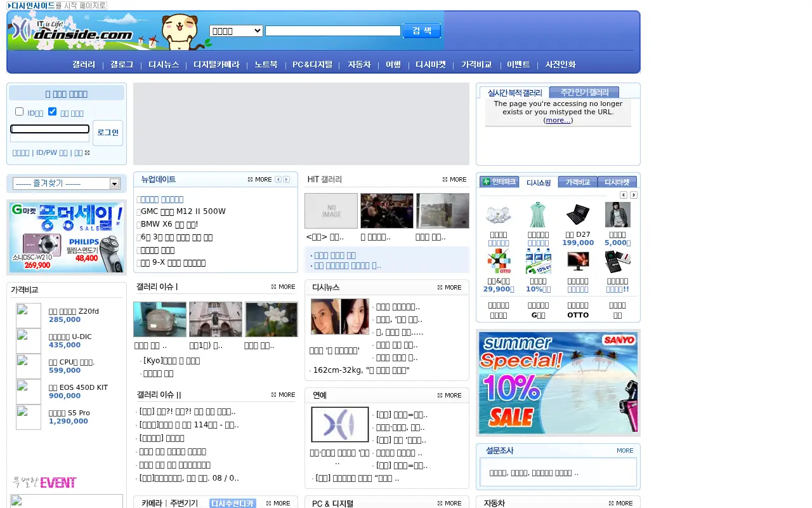Open the D27 laptop product image

578,215
